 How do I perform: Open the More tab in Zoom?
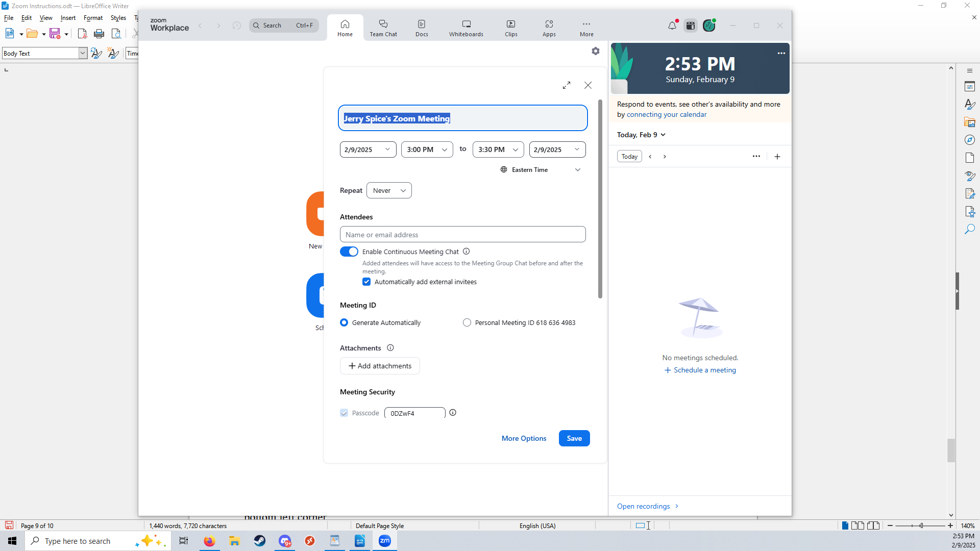[x=586, y=28]
